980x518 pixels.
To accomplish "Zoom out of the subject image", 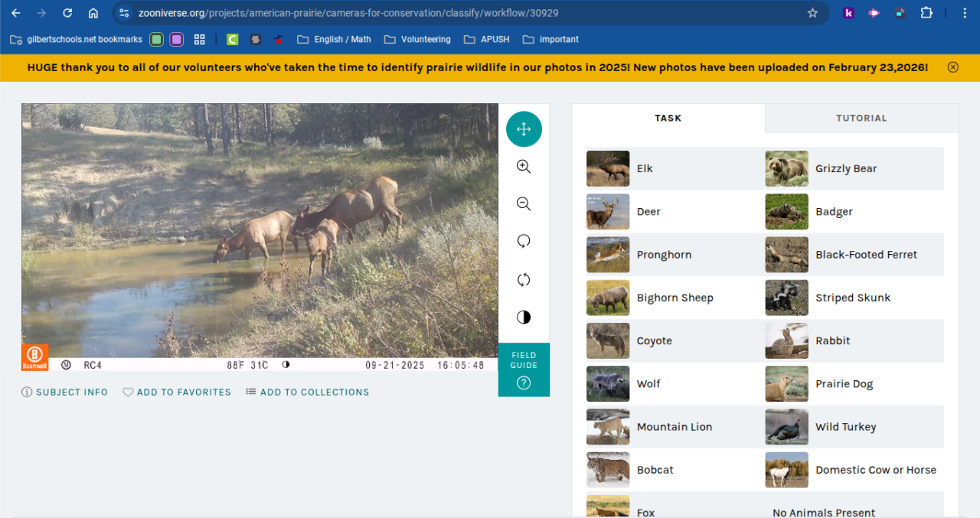I will [524, 204].
